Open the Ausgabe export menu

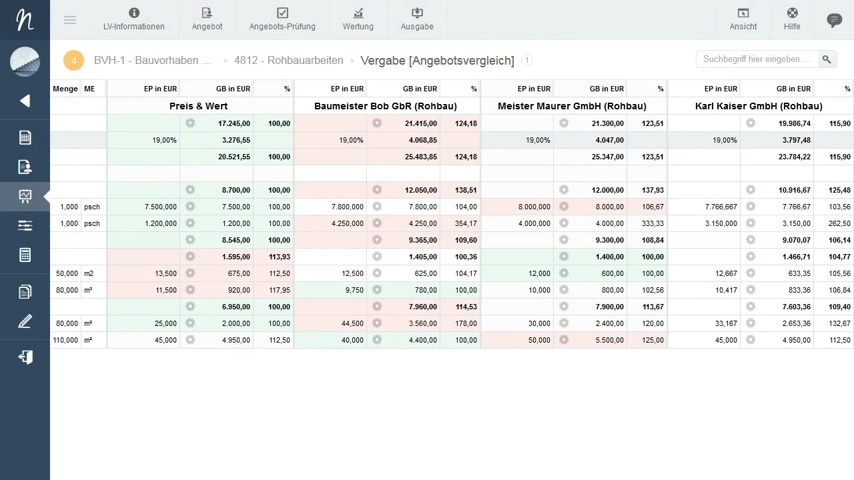(x=417, y=19)
